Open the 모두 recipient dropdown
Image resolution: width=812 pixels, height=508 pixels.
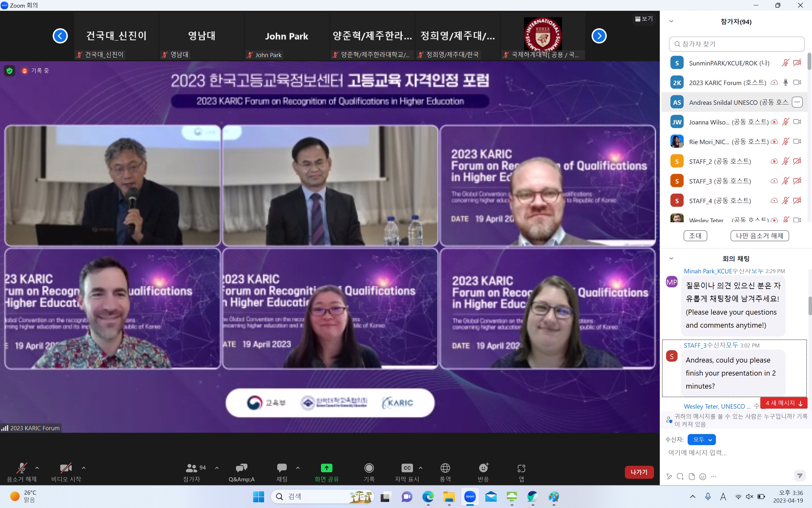(x=702, y=439)
